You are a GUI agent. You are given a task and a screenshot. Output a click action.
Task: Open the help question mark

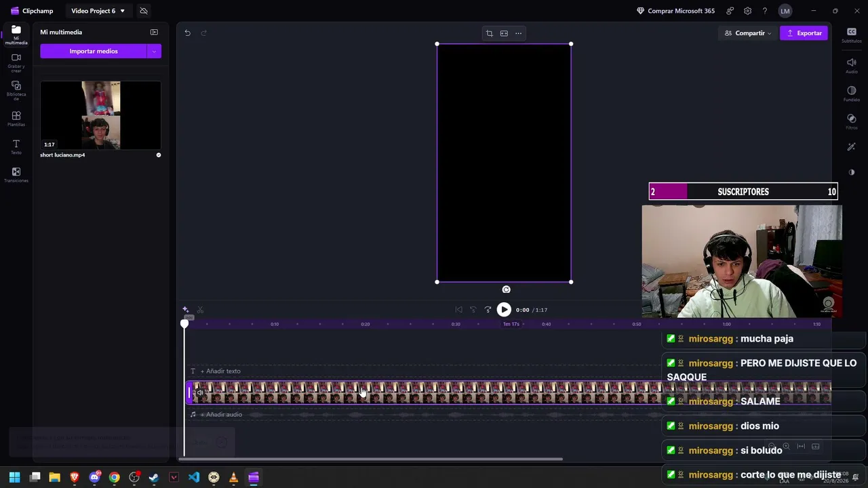click(765, 11)
